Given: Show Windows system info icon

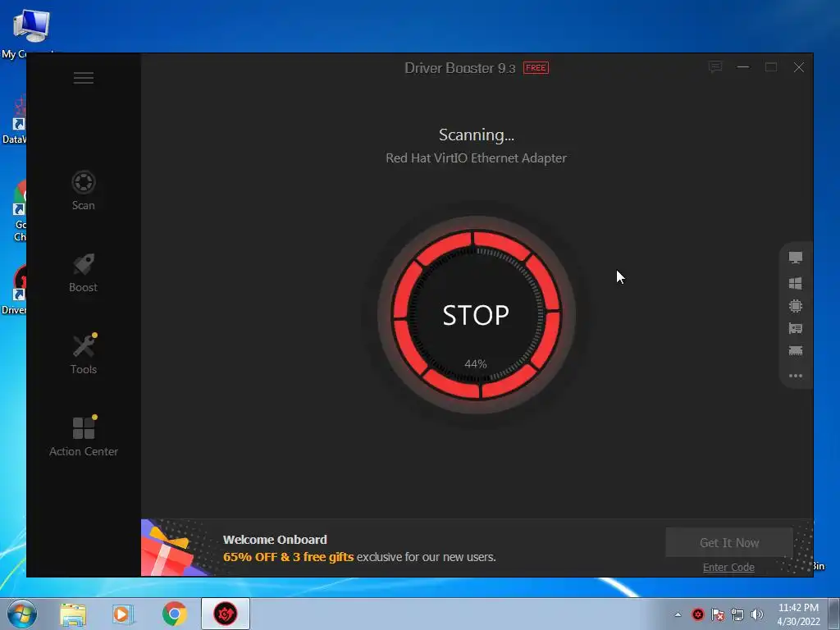Looking at the screenshot, I should pos(796,283).
